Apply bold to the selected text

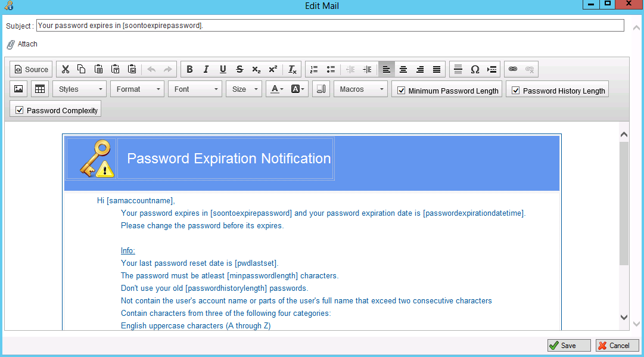click(189, 69)
